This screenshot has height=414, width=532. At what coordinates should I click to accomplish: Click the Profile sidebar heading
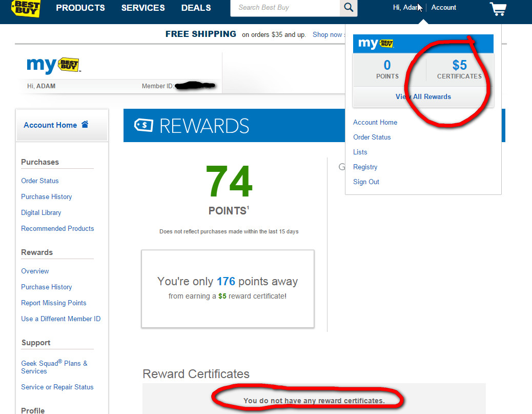pyautogui.click(x=33, y=410)
